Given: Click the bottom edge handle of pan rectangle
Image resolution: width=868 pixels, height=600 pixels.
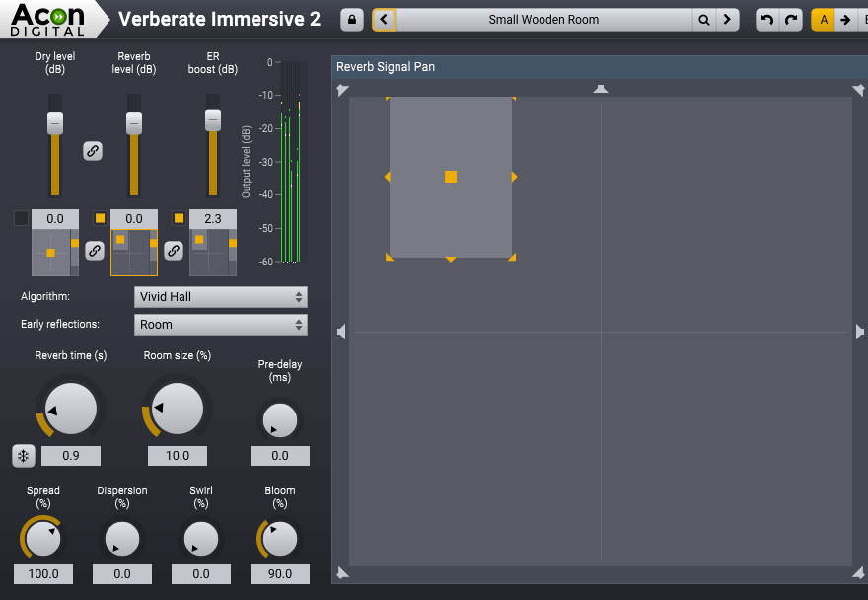Looking at the screenshot, I should (451, 259).
